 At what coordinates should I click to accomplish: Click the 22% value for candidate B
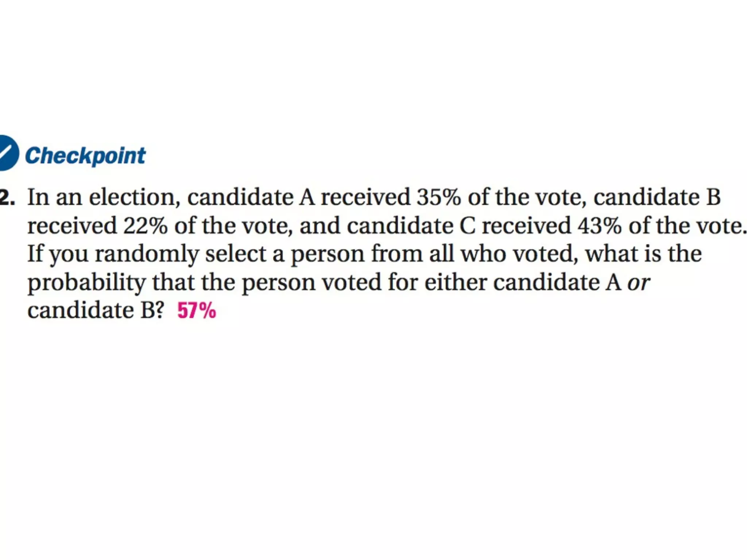click(x=145, y=226)
